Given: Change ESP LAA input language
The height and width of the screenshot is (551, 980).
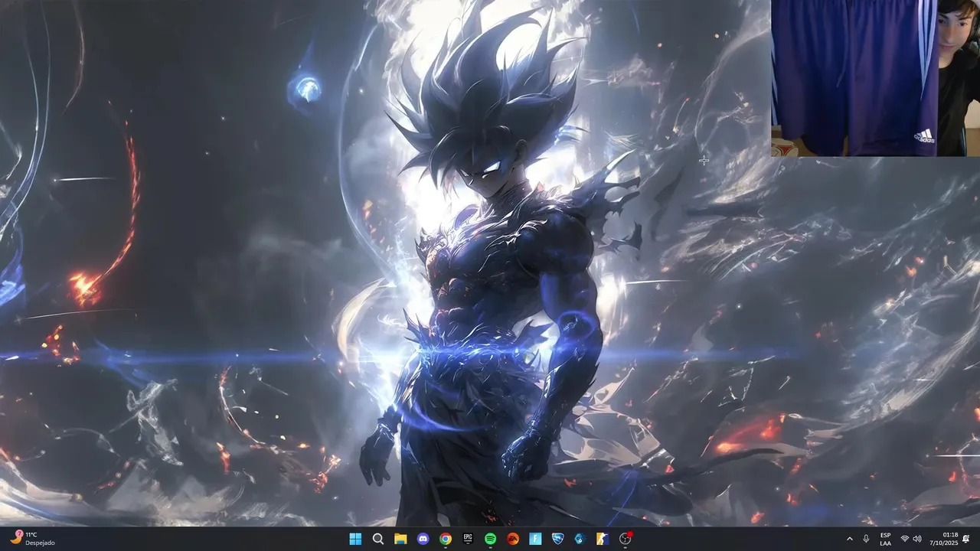Looking at the screenshot, I should (x=885, y=539).
